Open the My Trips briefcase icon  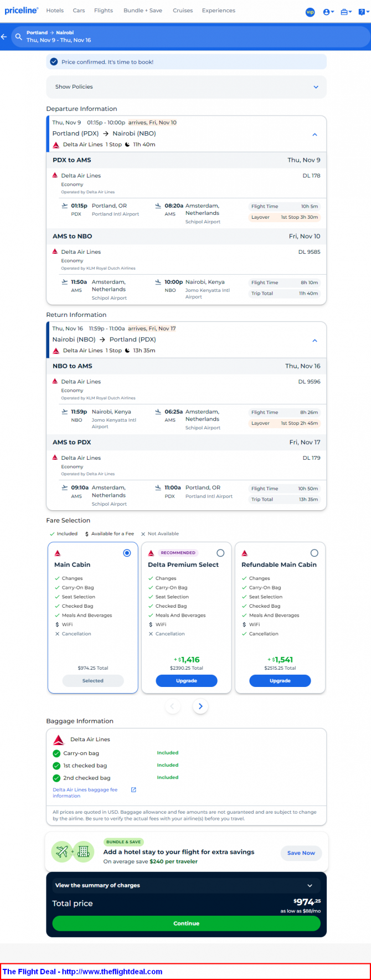[x=346, y=12]
